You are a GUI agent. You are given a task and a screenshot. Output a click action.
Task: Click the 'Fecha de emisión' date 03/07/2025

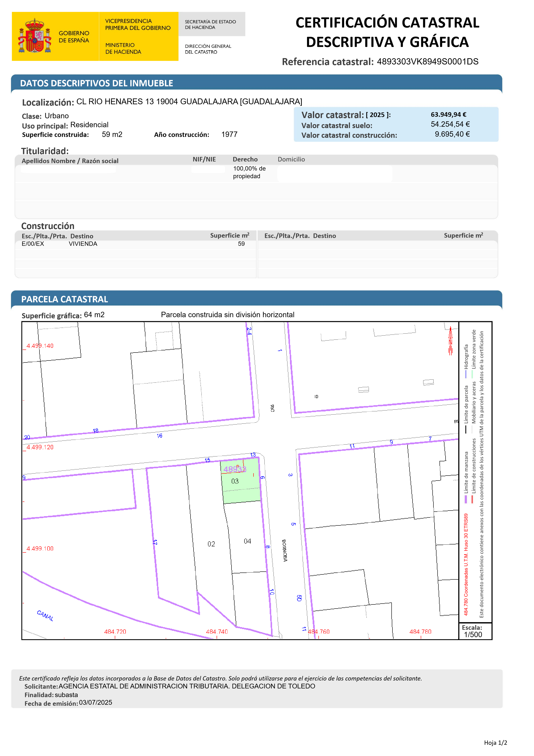click(95, 703)
